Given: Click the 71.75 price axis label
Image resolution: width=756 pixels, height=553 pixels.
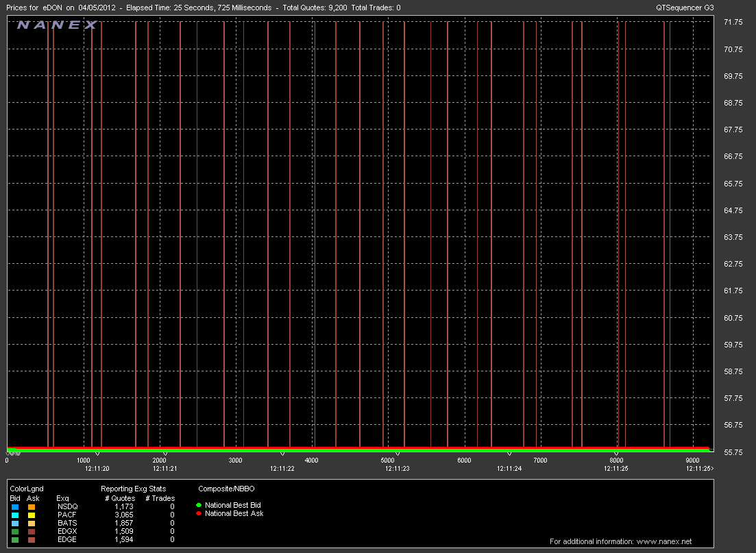Looking at the screenshot, I should 733,22.
